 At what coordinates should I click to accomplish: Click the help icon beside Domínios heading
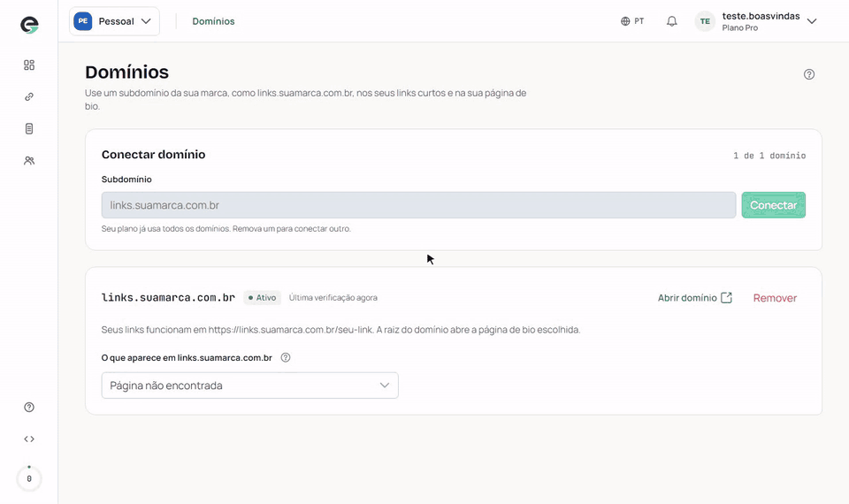tap(809, 74)
